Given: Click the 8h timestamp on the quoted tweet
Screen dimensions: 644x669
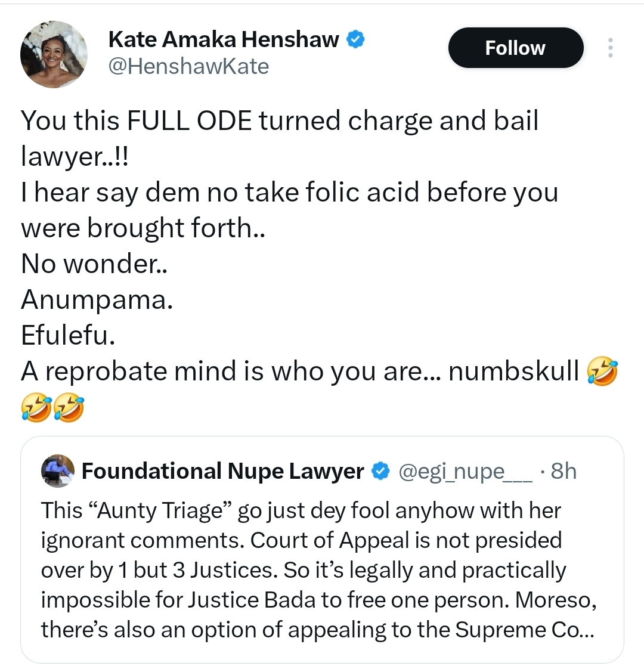Looking at the screenshot, I should point(564,471).
